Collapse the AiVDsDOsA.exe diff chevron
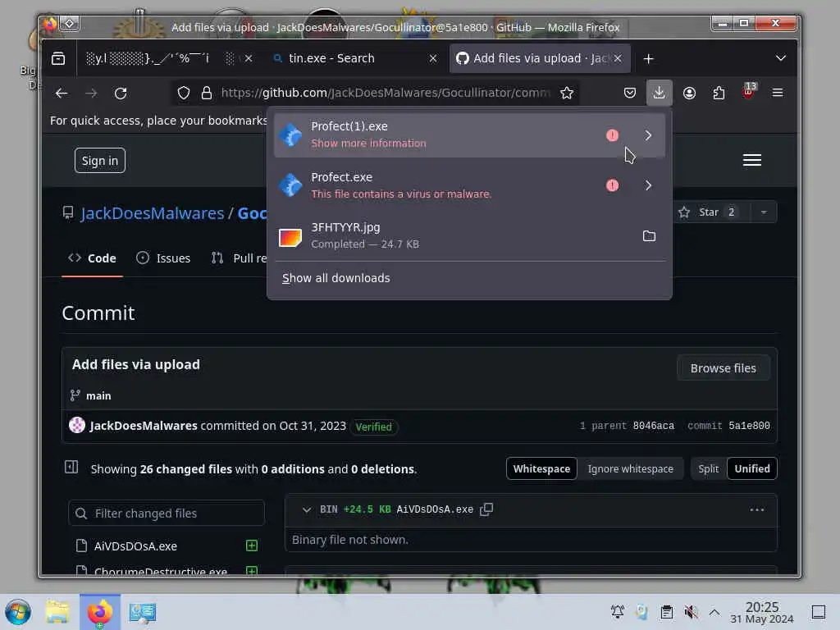840x630 pixels. point(307,510)
